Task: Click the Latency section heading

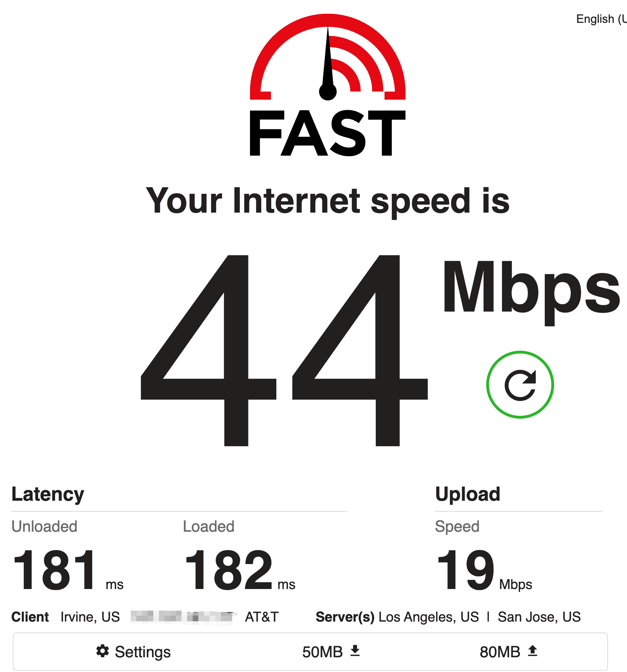Action: coord(48,494)
